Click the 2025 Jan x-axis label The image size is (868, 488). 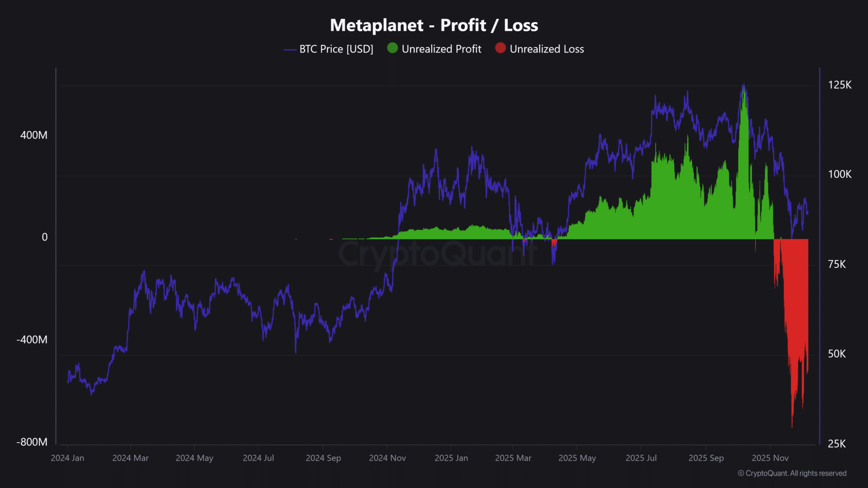451,458
